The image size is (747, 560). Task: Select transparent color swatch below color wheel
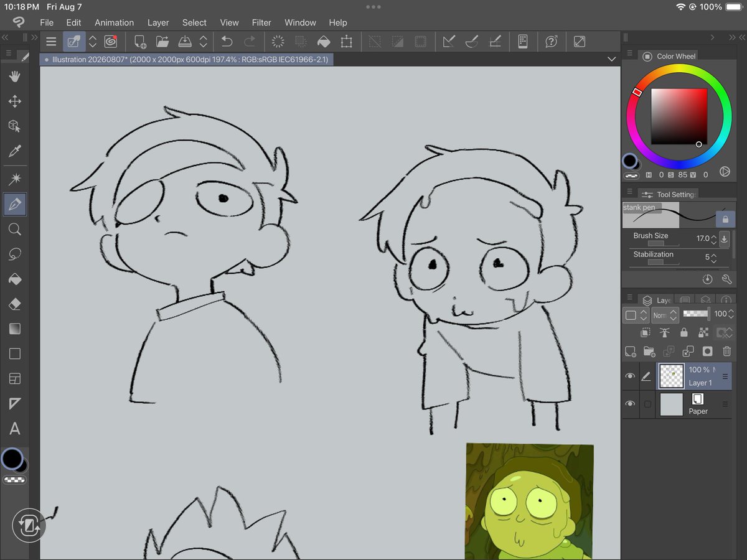[x=631, y=175]
